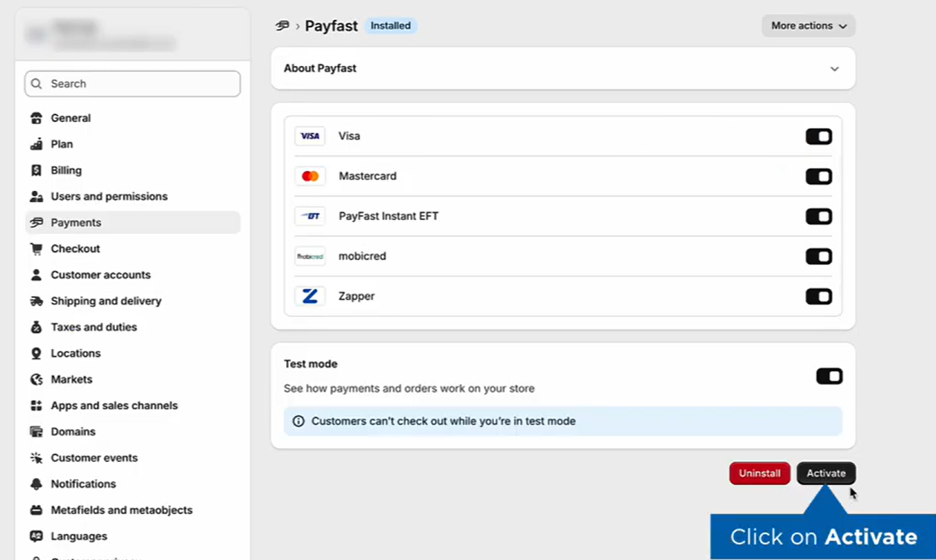This screenshot has height=560, width=936.
Task: Click the Apps and sales channels icon
Action: click(36, 406)
